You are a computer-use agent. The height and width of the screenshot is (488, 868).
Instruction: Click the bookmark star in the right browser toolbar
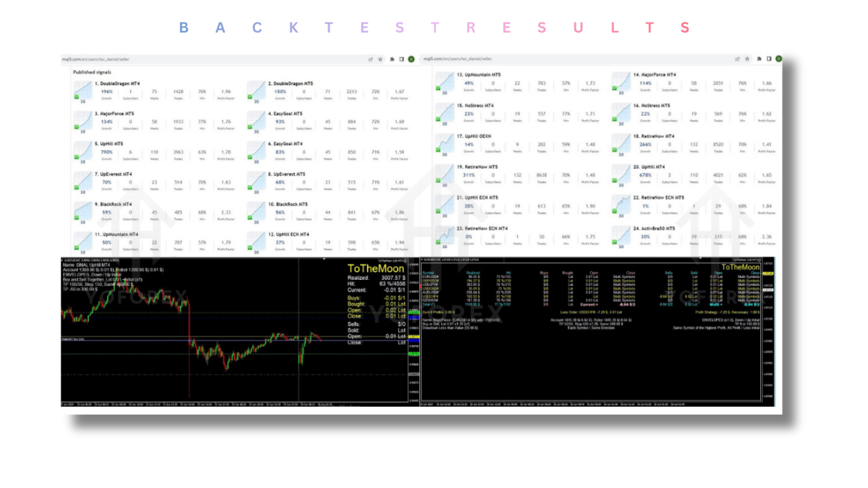pos(747,59)
